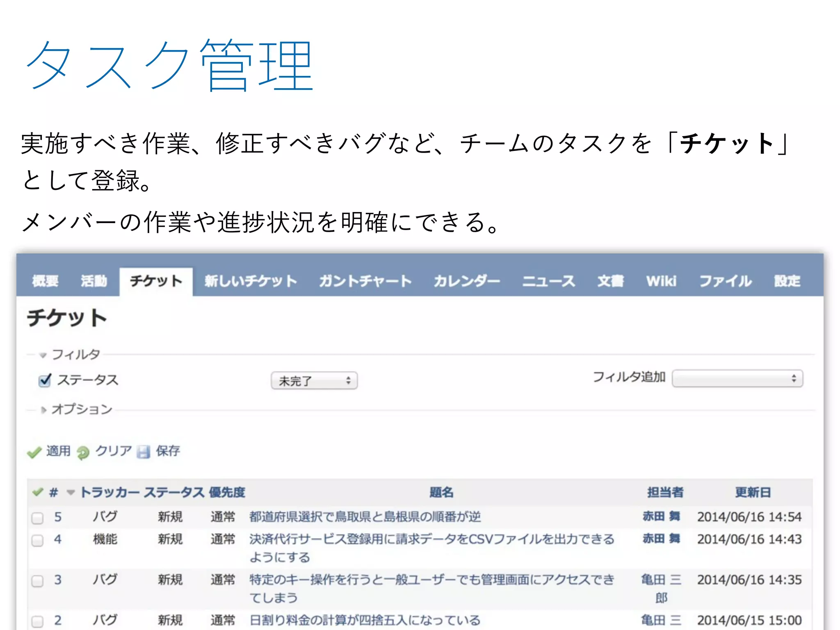Image resolution: width=840 pixels, height=630 pixels.
Task: Check the box for ticket 3
Action: point(38,581)
